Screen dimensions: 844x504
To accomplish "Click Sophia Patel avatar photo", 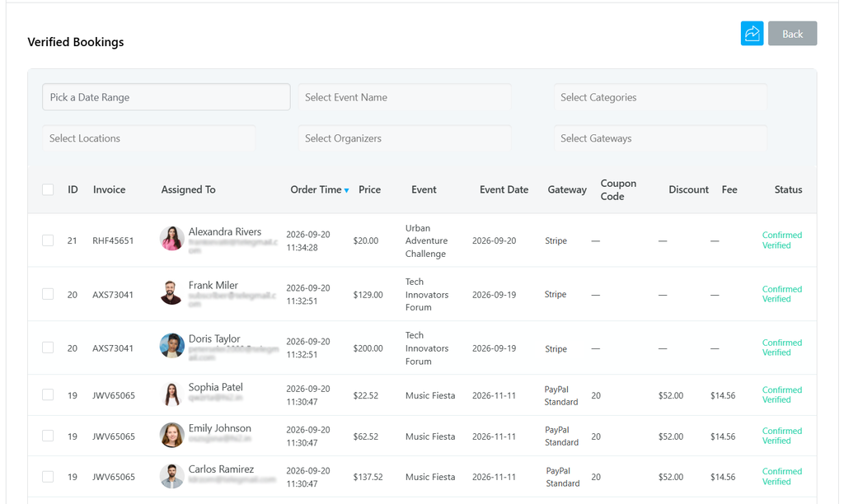I will click(171, 394).
